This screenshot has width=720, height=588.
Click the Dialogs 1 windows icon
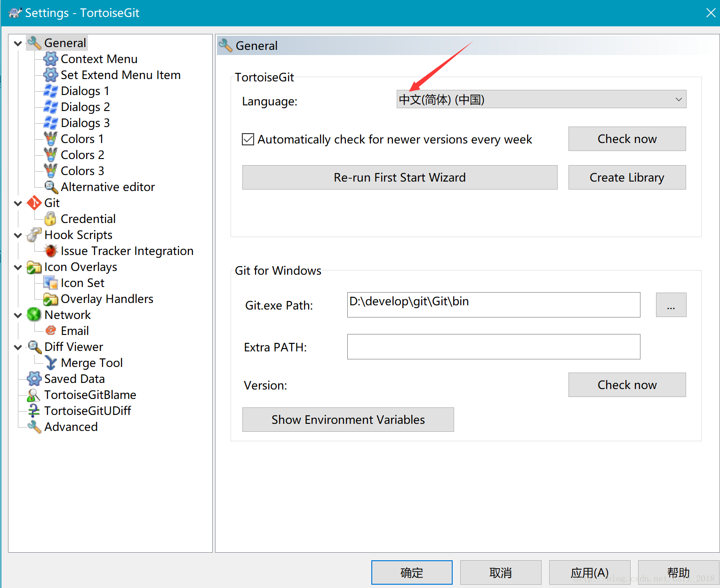50,91
